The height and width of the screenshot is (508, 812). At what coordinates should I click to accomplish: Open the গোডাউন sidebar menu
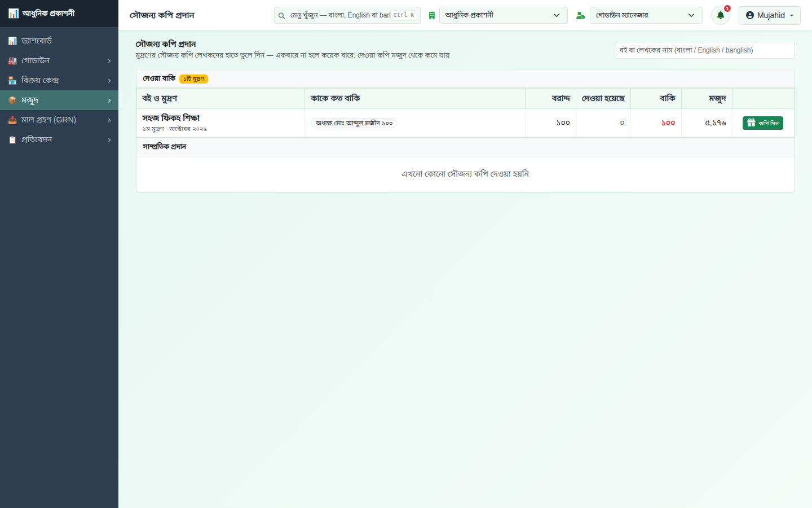(x=59, y=60)
